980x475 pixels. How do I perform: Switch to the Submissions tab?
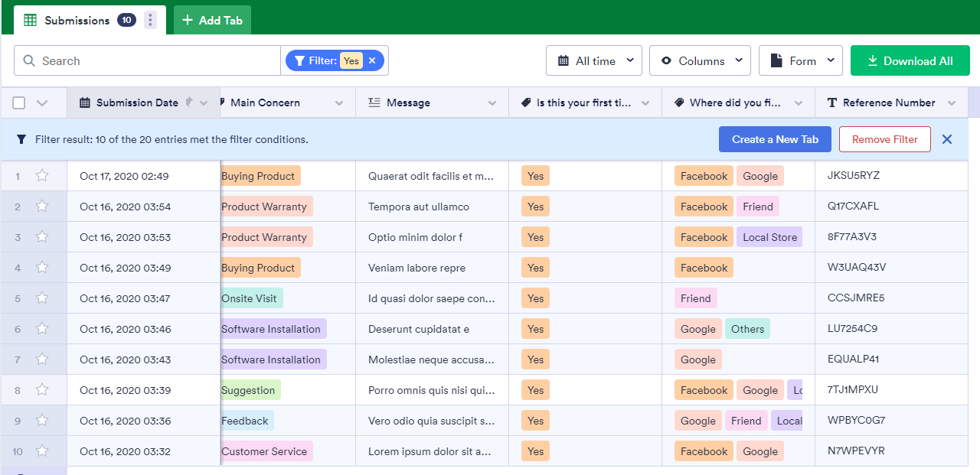pos(77,21)
